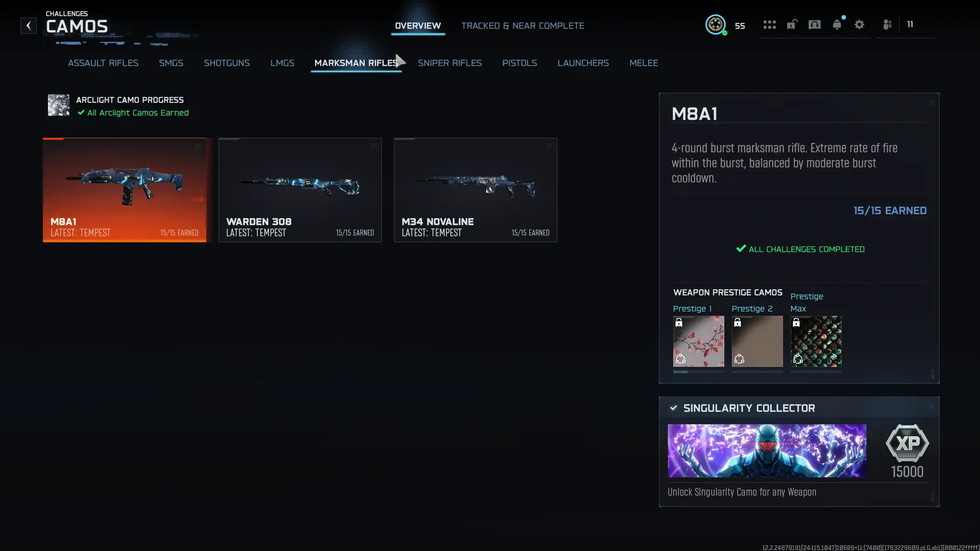Select the Warden 308 weapon card
Image resolution: width=980 pixels, height=551 pixels.
[x=300, y=190]
